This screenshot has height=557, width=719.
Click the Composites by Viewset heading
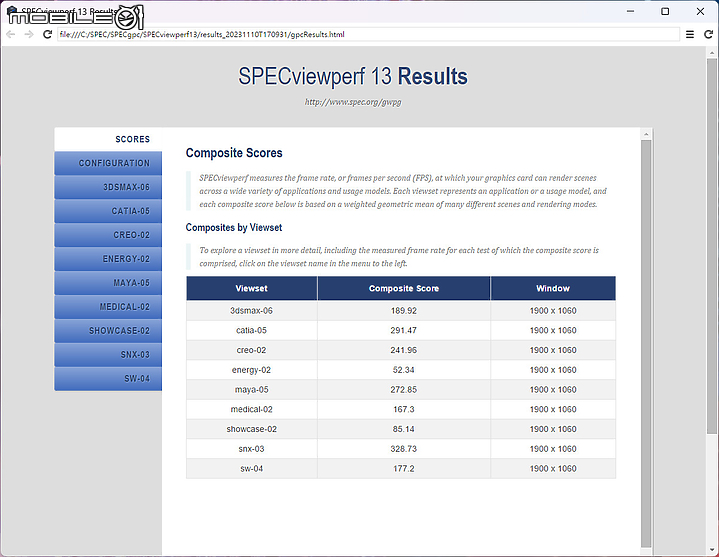coord(234,227)
